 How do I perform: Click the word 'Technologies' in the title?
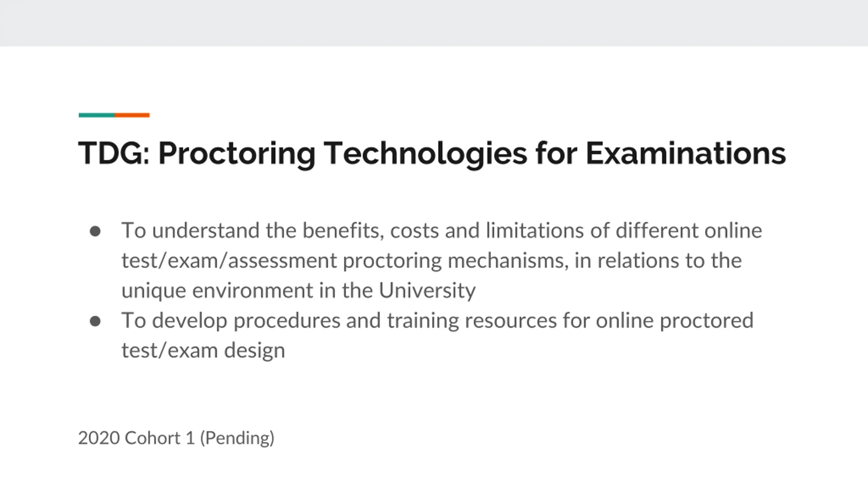coord(425,154)
